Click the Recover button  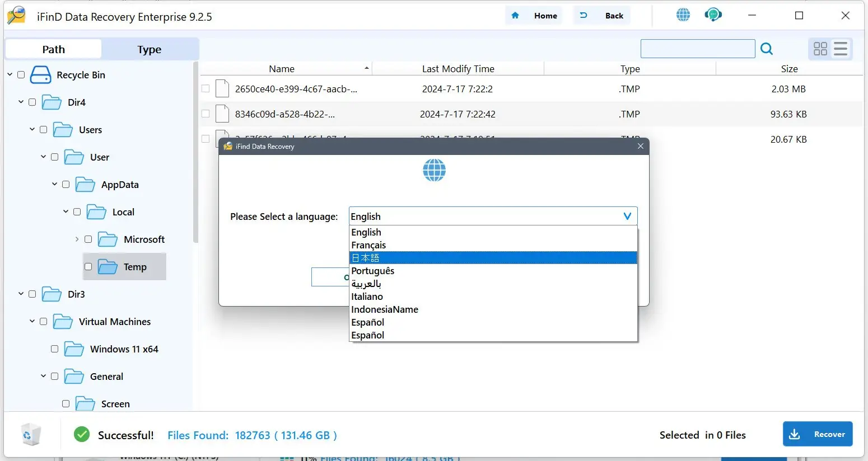[x=818, y=434]
